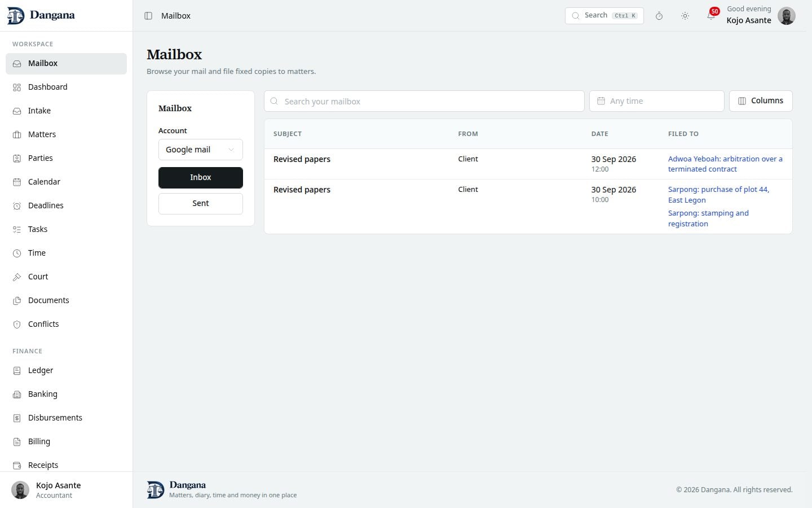Viewport: 812px width, 508px height.
Task: Open Sarpong stamping and registration link
Action: click(x=708, y=218)
